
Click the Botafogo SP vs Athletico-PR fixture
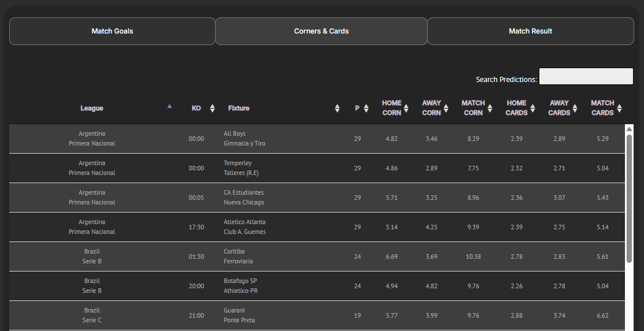(x=240, y=286)
